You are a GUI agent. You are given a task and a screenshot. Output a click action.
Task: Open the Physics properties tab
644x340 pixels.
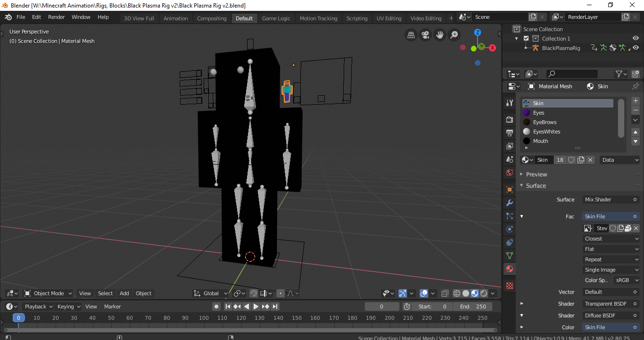click(509, 229)
